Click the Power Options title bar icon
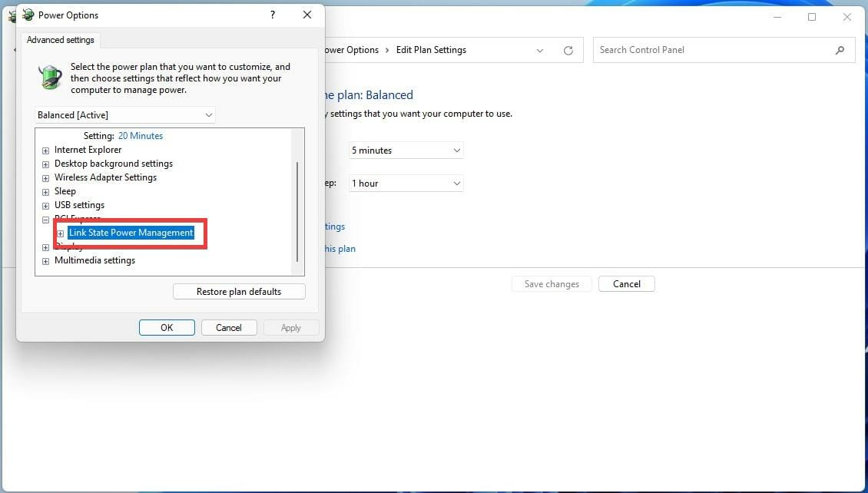The width and height of the screenshot is (868, 493). coord(28,15)
